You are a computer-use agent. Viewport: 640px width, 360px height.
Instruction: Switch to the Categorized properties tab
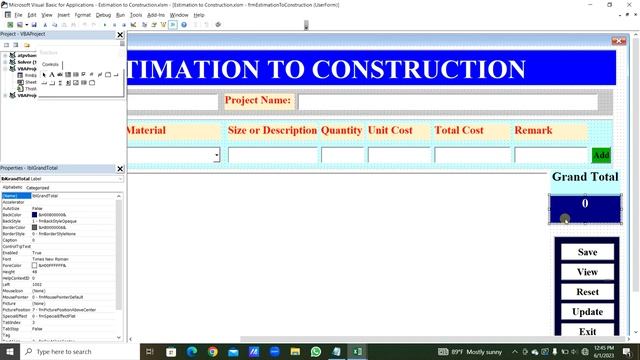point(38,188)
